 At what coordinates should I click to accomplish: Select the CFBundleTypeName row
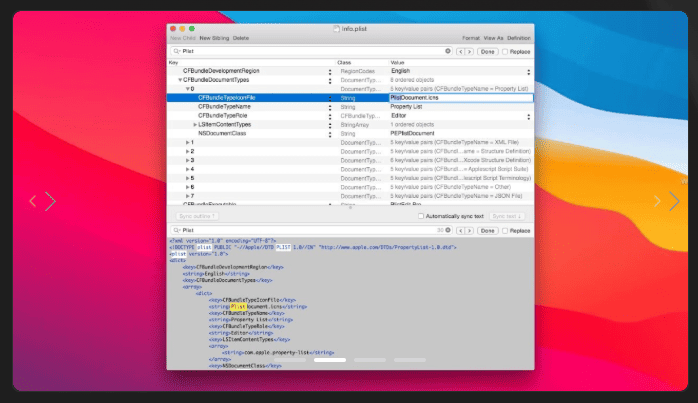tap(350, 107)
